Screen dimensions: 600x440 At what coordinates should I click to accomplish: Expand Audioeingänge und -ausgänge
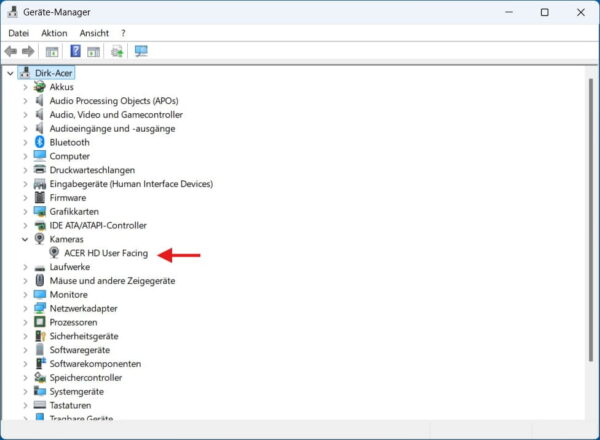pyautogui.click(x=25, y=128)
